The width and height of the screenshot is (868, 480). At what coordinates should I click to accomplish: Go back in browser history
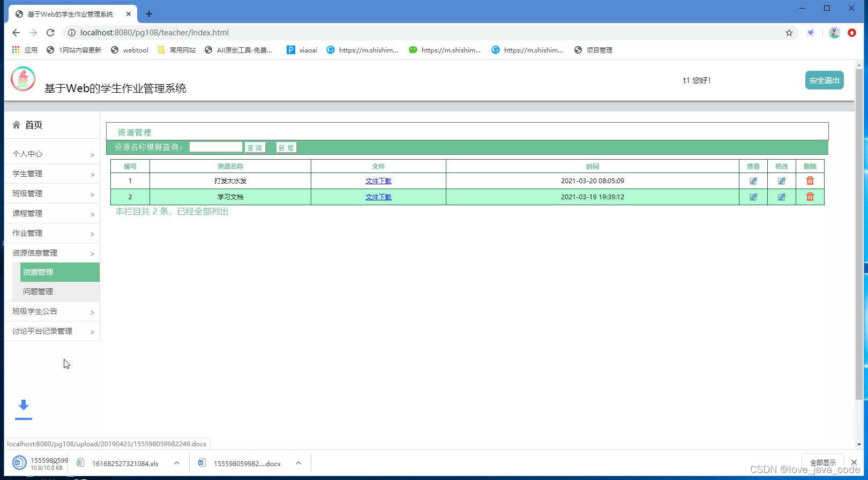pos(16,33)
